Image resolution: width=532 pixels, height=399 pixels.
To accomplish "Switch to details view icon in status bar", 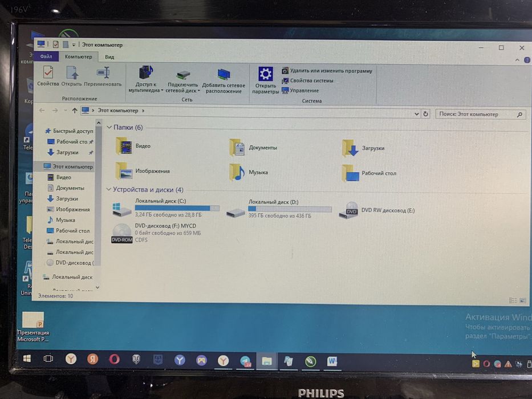I will [x=513, y=300].
